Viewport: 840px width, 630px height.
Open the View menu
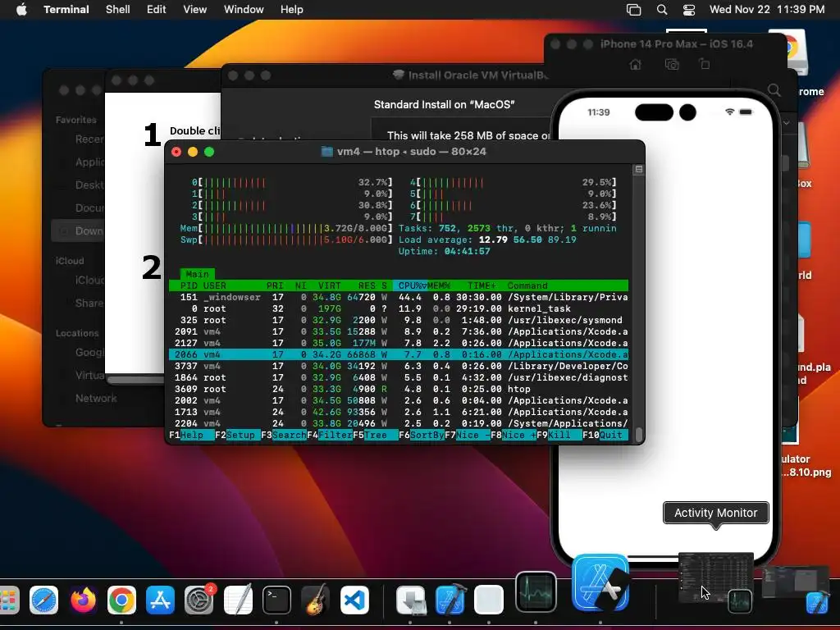click(195, 10)
